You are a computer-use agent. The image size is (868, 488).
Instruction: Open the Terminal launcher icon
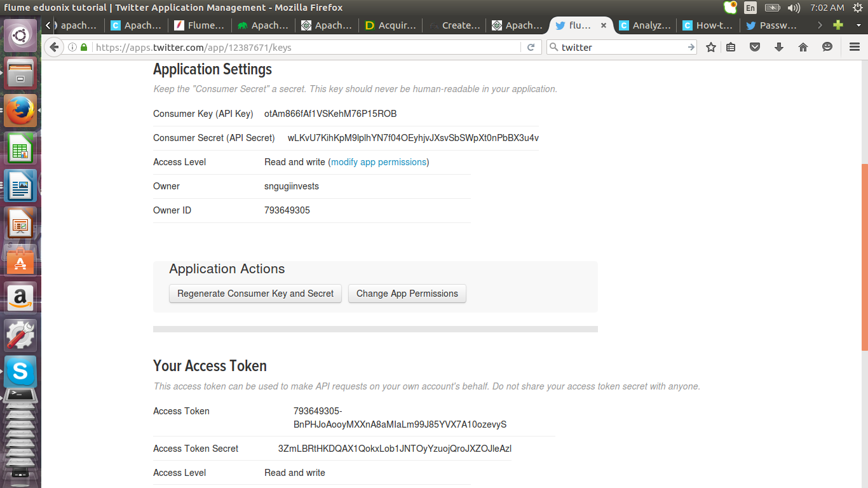point(20,396)
